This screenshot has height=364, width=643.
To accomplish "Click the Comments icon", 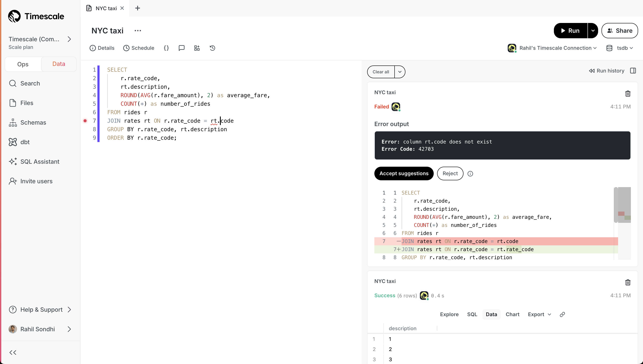I will click(x=181, y=48).
